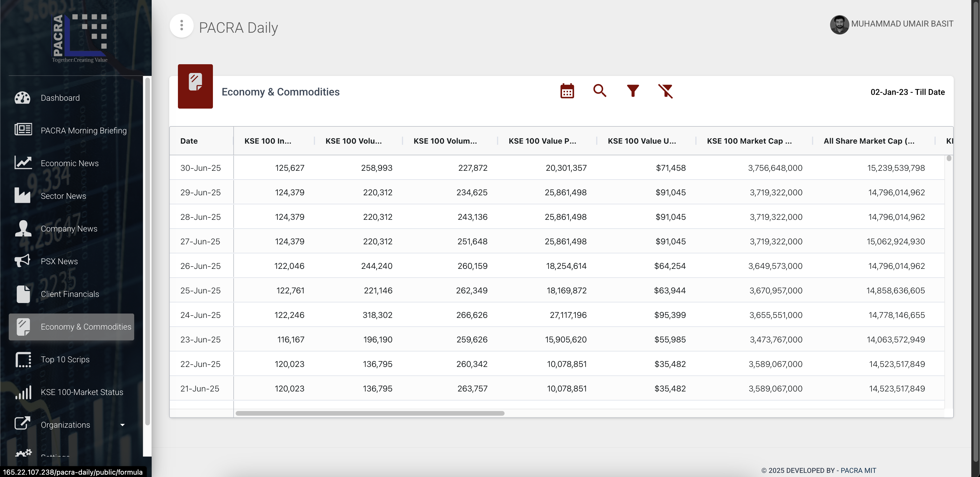Click the Organizations external-link icon

pos(22,423)
